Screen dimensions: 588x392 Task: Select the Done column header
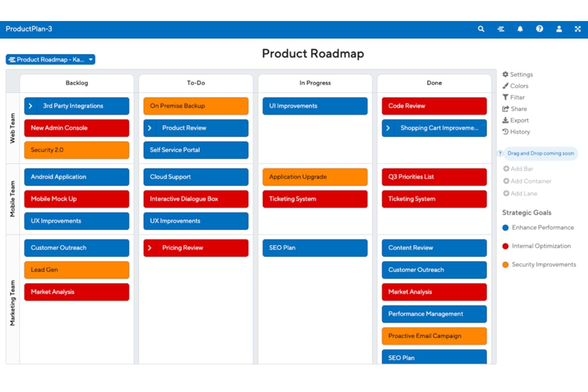(x=434, y=83)
